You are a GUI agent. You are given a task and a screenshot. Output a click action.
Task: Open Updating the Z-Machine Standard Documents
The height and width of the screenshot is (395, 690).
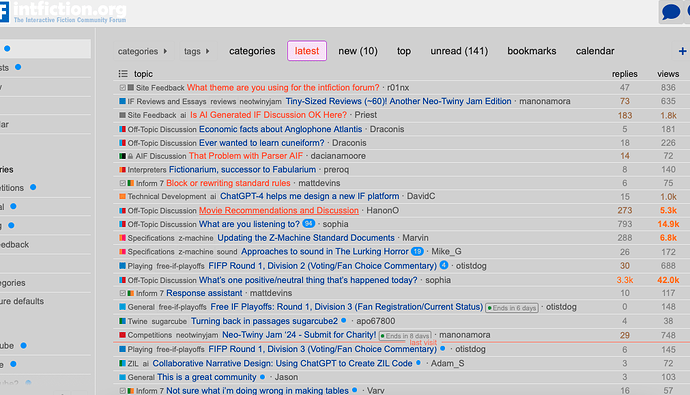click(x=306, y=238)
